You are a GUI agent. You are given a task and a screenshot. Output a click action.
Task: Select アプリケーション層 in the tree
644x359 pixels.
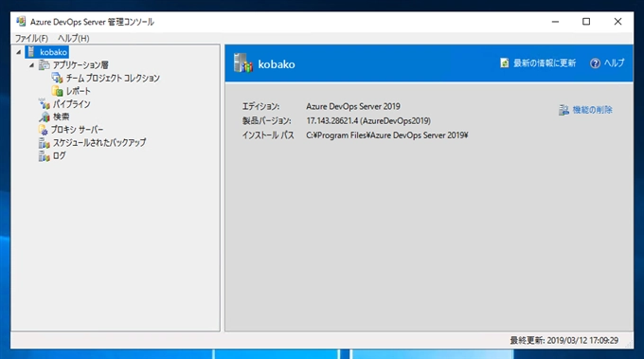80,65
